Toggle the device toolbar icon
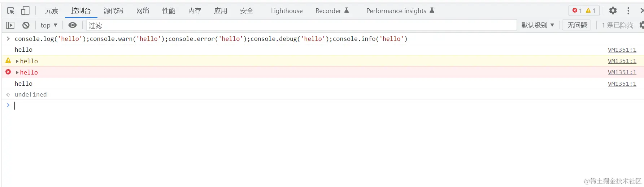Image resolution: width=644 pixels, height=187 pixels. (25, 11)
